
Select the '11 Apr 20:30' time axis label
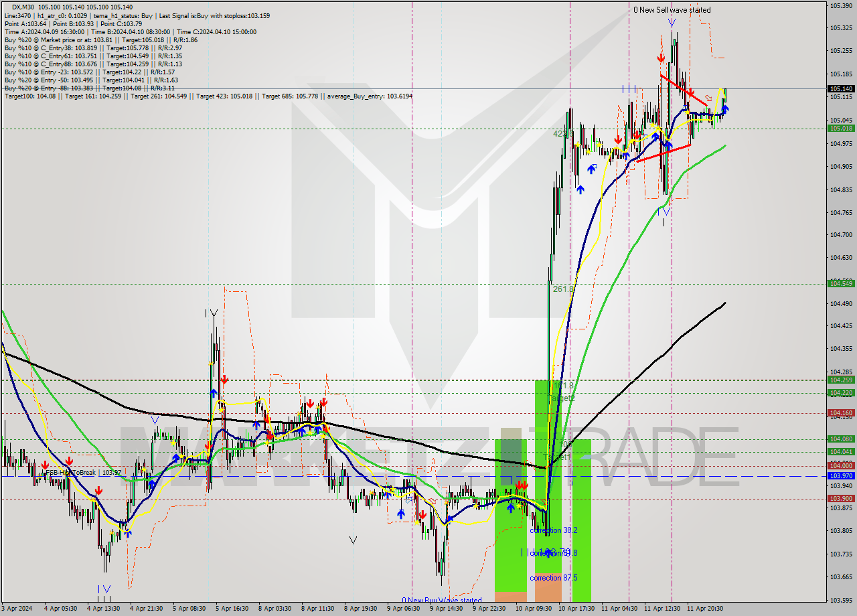[x=705, y=609]
